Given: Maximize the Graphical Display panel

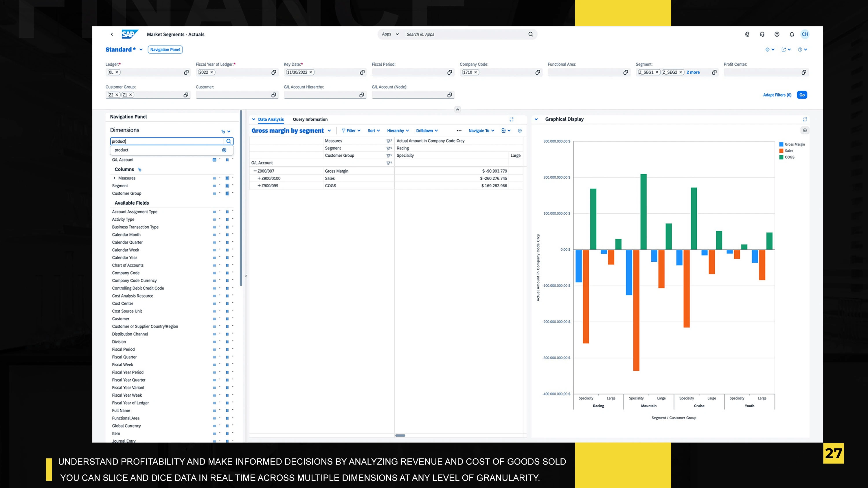Looking at the screenshot, I should 805,119.
